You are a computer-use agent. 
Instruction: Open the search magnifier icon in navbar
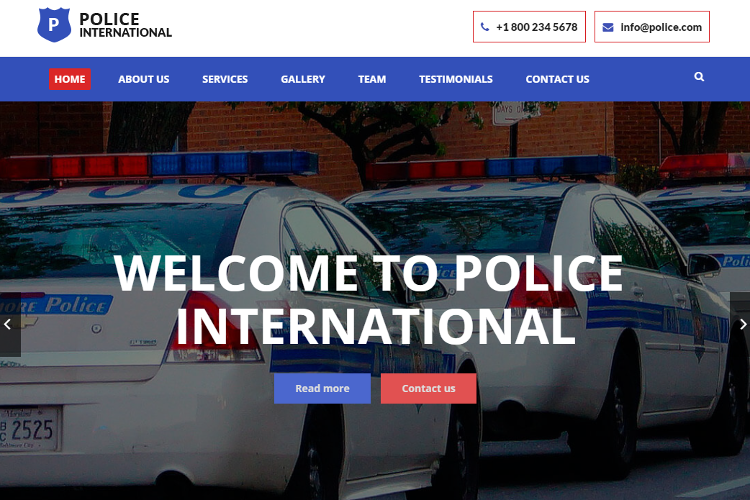click(x=699, y=77)
